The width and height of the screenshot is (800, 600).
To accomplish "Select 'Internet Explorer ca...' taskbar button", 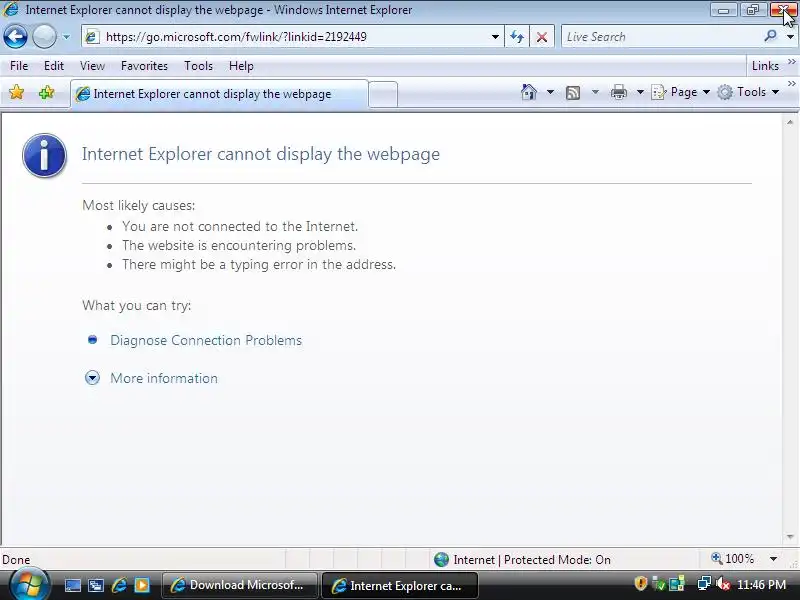I will pos(399,585).
